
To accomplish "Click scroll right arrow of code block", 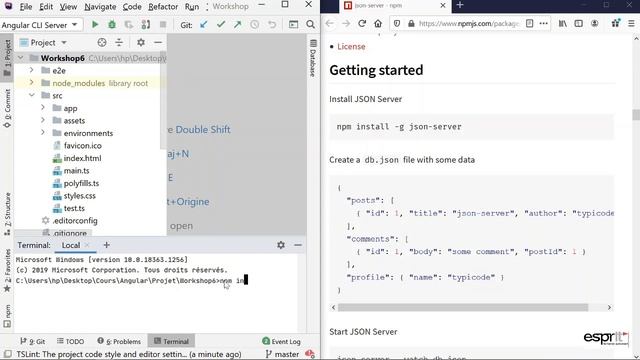I will (609, 307).
